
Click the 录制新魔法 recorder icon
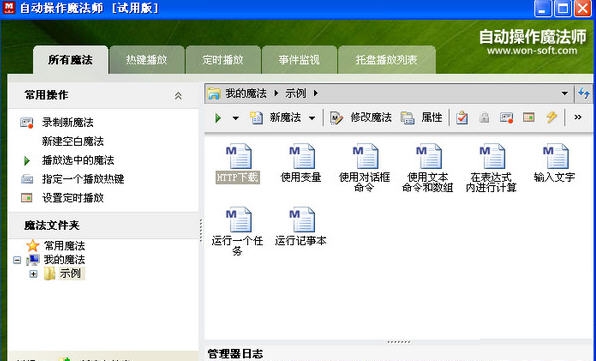click(27, 122)
